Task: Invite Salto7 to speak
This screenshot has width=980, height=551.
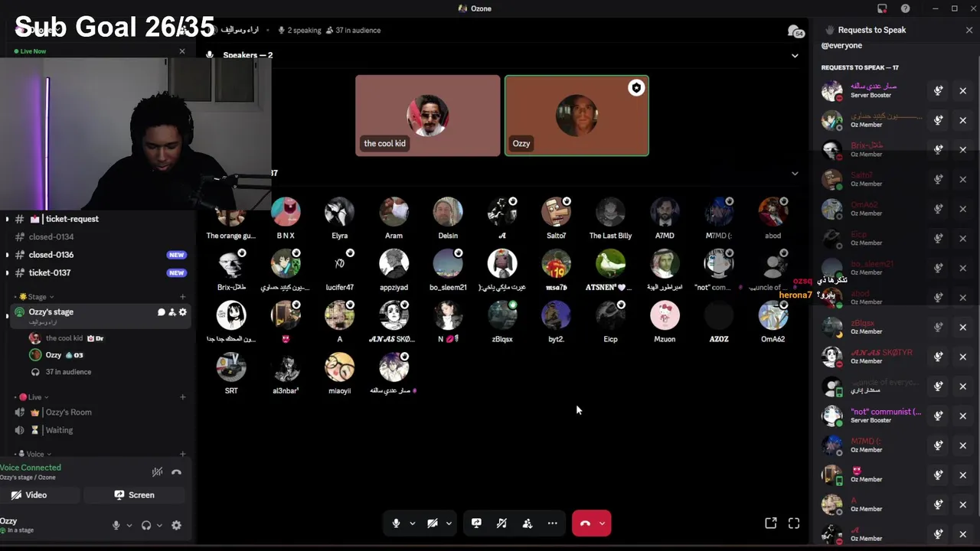Action: [938, 179]
